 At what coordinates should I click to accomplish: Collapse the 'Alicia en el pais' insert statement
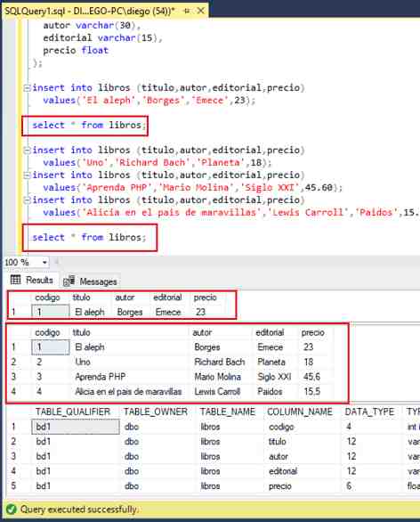click(27, 200)
